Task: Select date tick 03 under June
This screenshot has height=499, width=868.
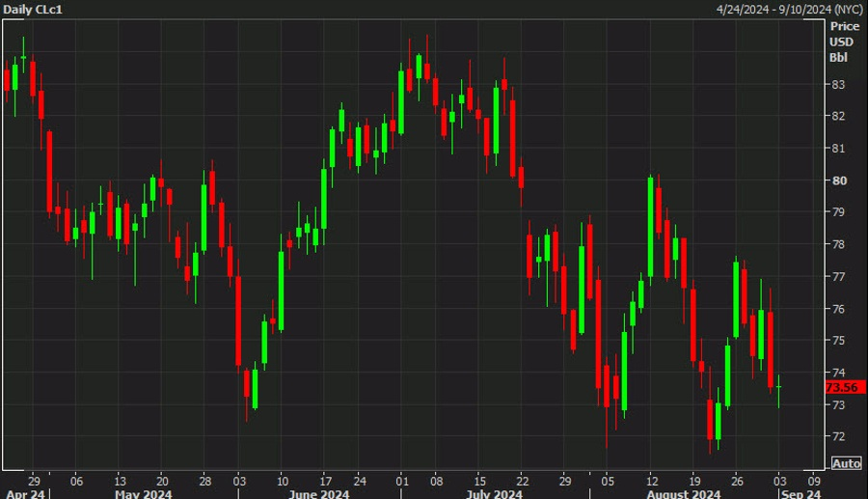Action: click(239, 481)
